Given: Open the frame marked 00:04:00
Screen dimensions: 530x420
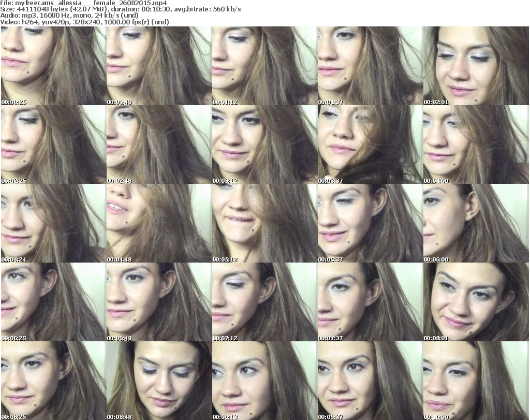Looking at the screenshot, I should point(475,144).
